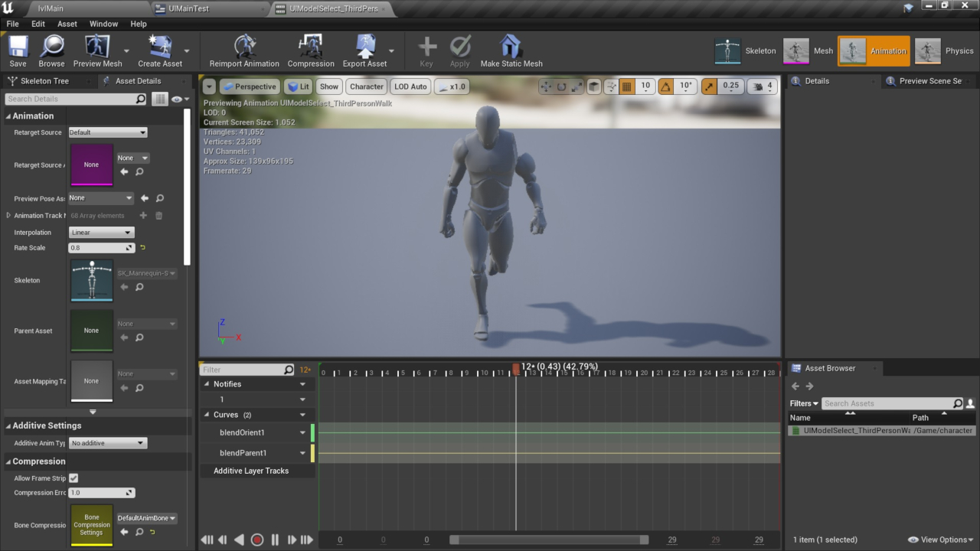Open the Window menu

[103, 24]
